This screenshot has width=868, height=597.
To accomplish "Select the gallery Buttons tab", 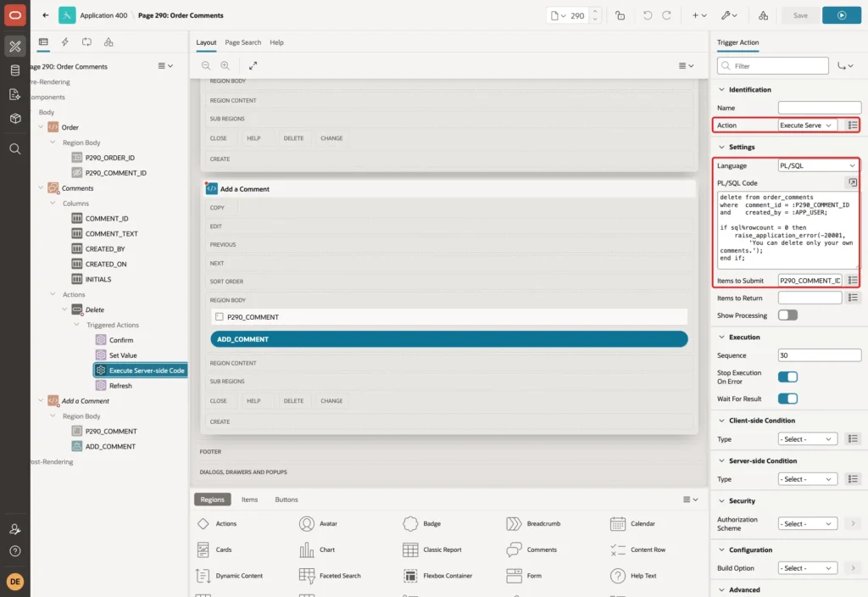I will 287,499.
